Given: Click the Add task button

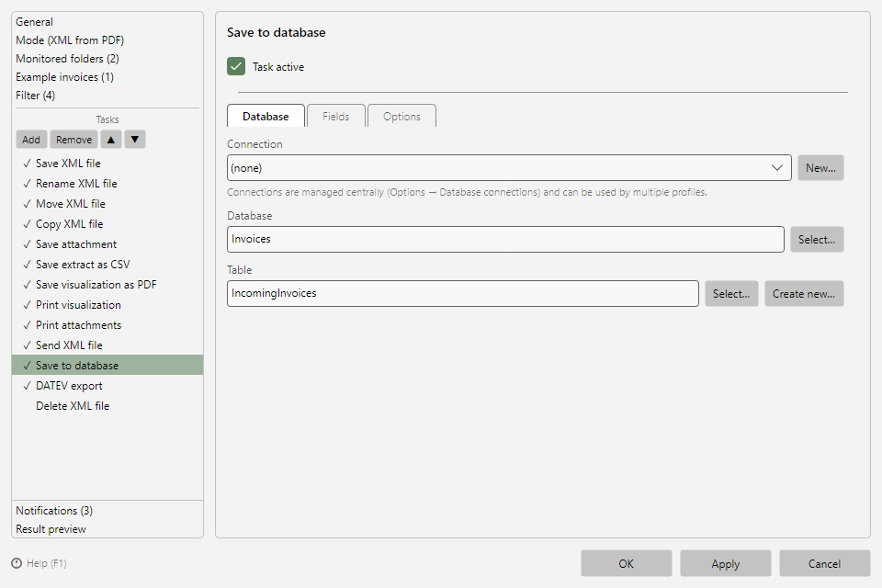Looking at the screenshot, I should coord(31,140).
